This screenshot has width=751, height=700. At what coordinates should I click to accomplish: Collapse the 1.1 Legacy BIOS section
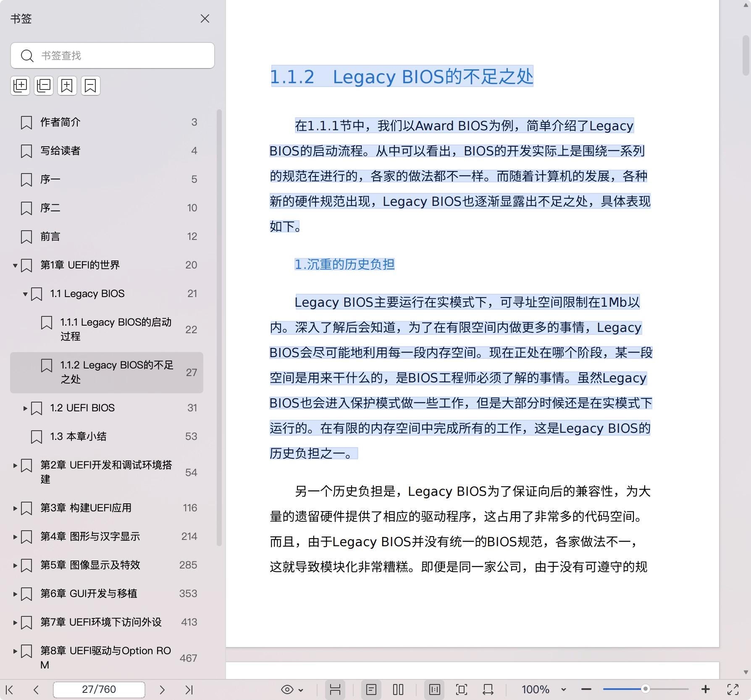click(x=25, y=294)
